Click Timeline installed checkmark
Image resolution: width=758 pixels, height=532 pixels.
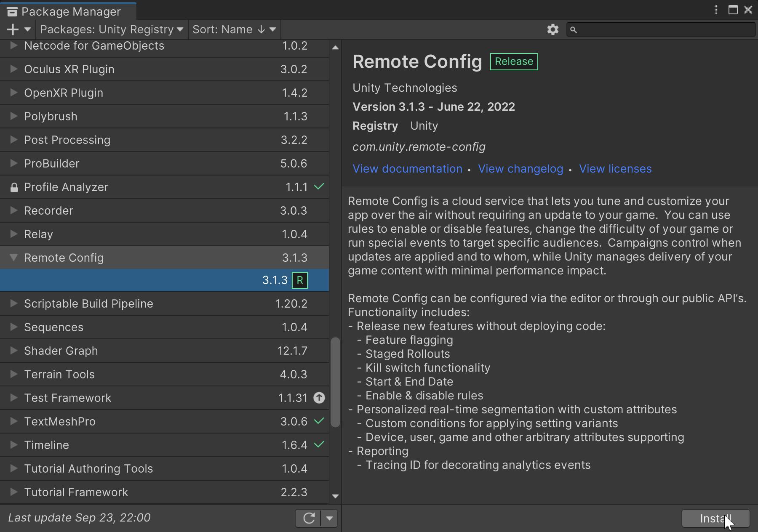319,444
